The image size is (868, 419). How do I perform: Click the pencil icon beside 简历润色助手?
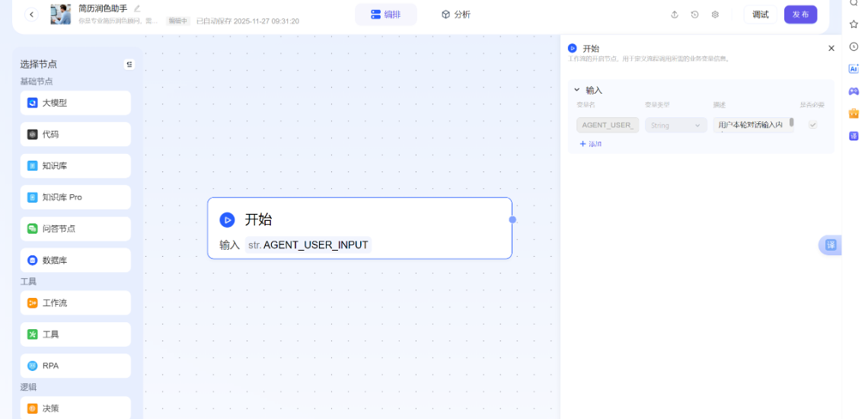pos(137,8)
